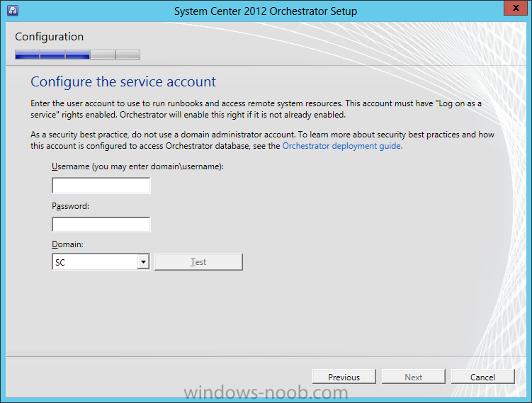Click the Configuration step label

[49, 37]
